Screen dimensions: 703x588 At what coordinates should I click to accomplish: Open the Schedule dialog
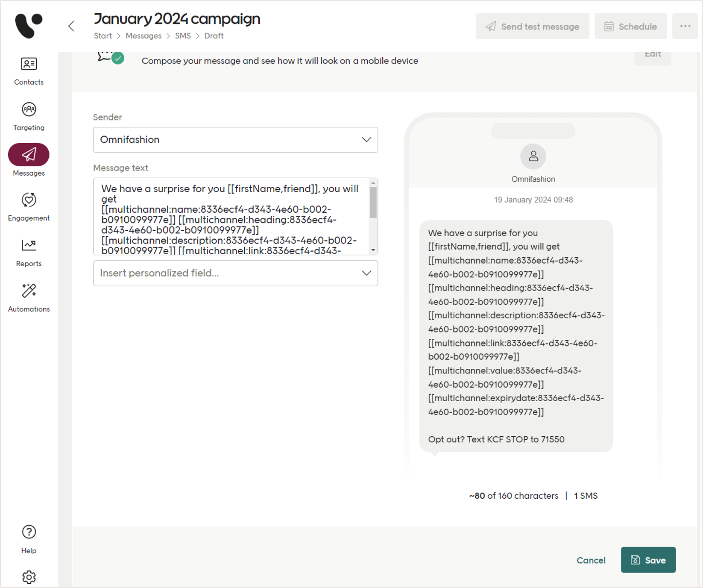pyautogui.click(x=630, y=26)
